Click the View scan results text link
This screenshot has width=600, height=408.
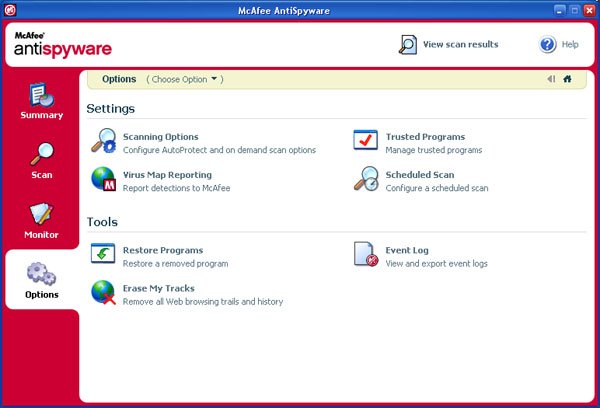point(461,44)
